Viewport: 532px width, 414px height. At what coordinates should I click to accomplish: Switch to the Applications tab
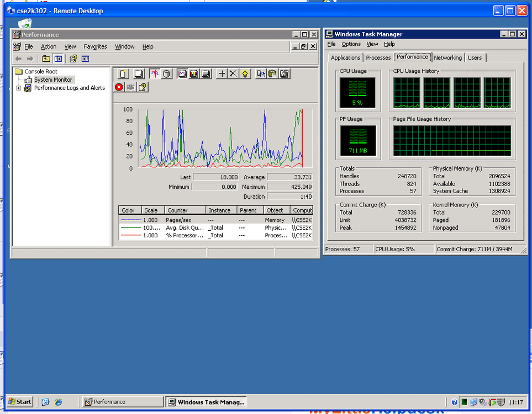coord(345,57)
